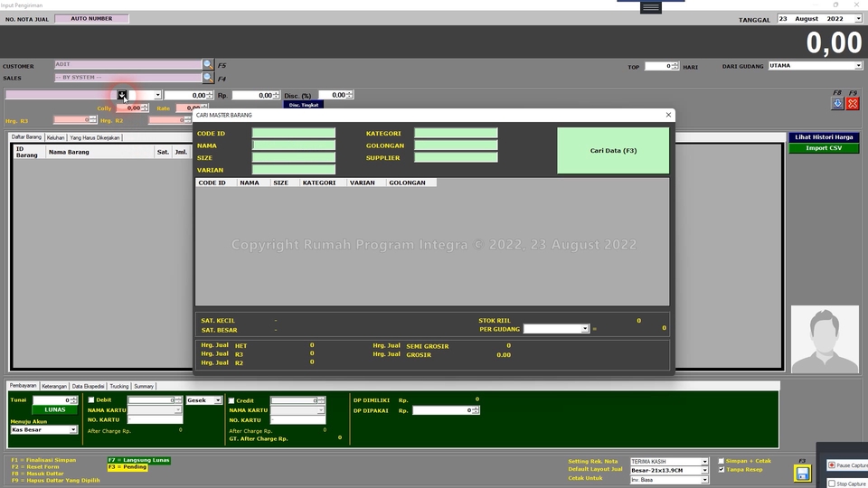Click the yellow F3 save diskette icon
The image size is (868, 488).
tap(802, 473)
